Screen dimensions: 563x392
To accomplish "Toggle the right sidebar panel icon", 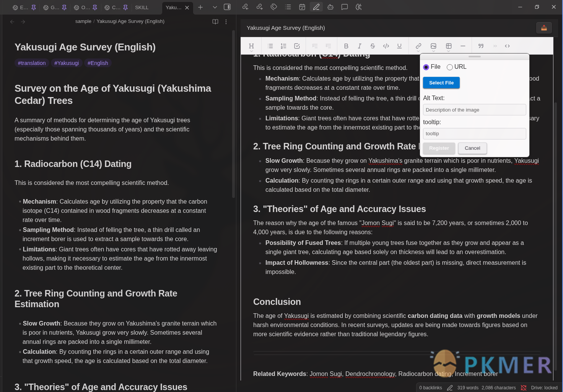I will 227,7.
